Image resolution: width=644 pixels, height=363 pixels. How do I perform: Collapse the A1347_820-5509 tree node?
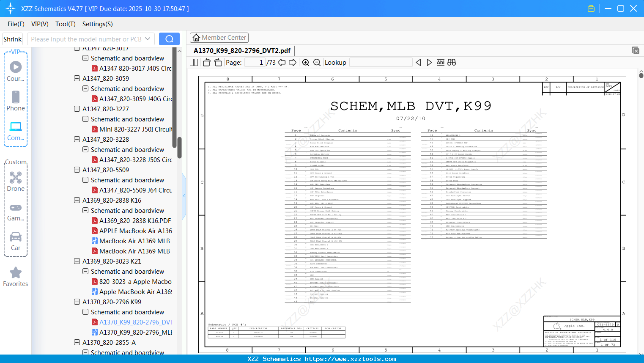[x=77, y=170]
